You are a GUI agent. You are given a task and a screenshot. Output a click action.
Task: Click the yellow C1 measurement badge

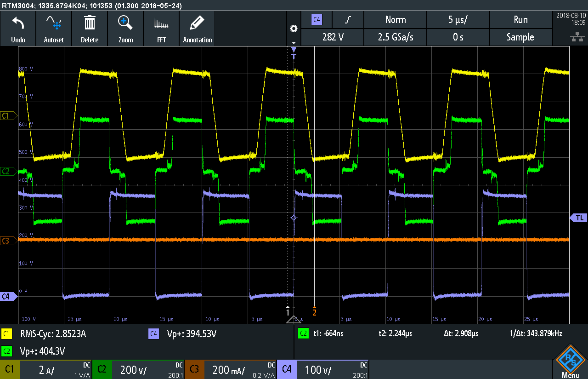point(6,334)
